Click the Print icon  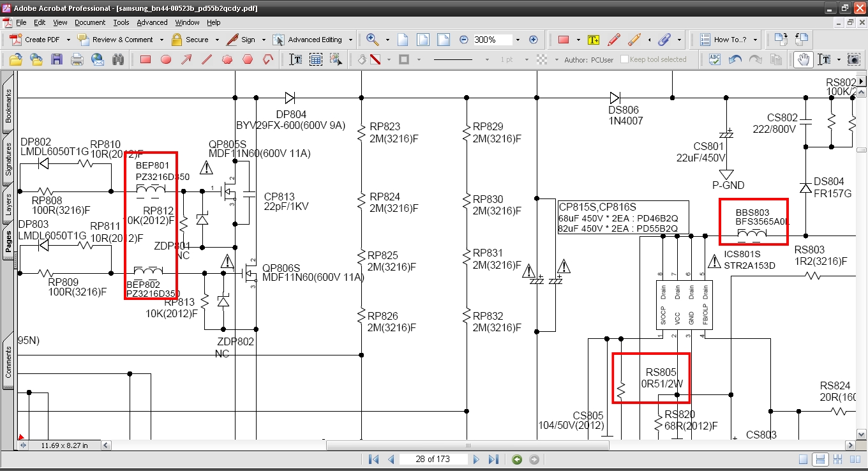point(77,59)
